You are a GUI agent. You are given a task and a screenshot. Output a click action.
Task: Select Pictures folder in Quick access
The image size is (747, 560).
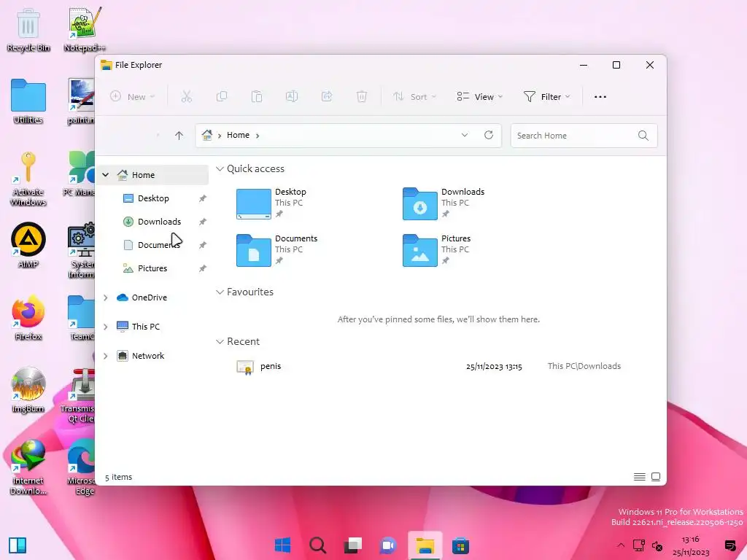(x=437, y=250)
